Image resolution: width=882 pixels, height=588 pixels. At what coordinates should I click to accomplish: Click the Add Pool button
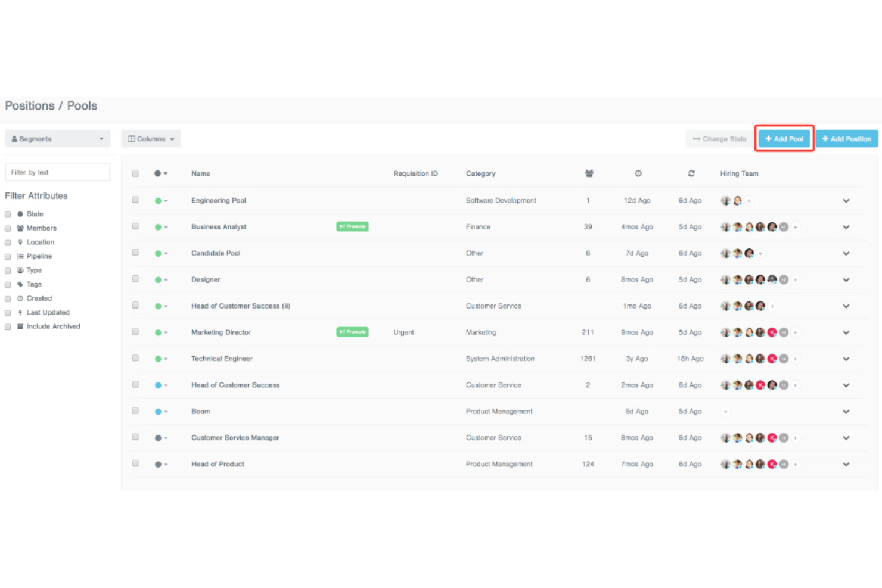(x=784, y=139)
